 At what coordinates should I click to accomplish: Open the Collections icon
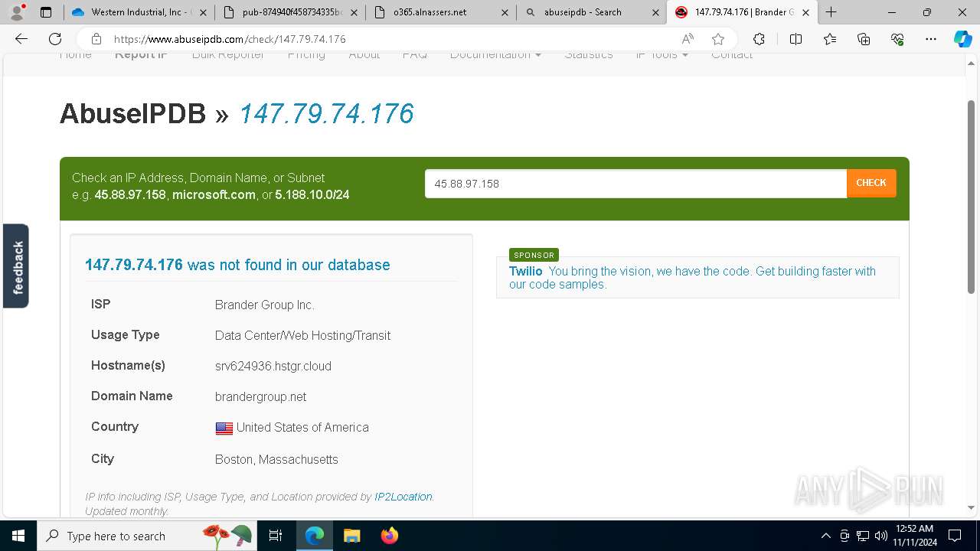(x=864, y=39)
